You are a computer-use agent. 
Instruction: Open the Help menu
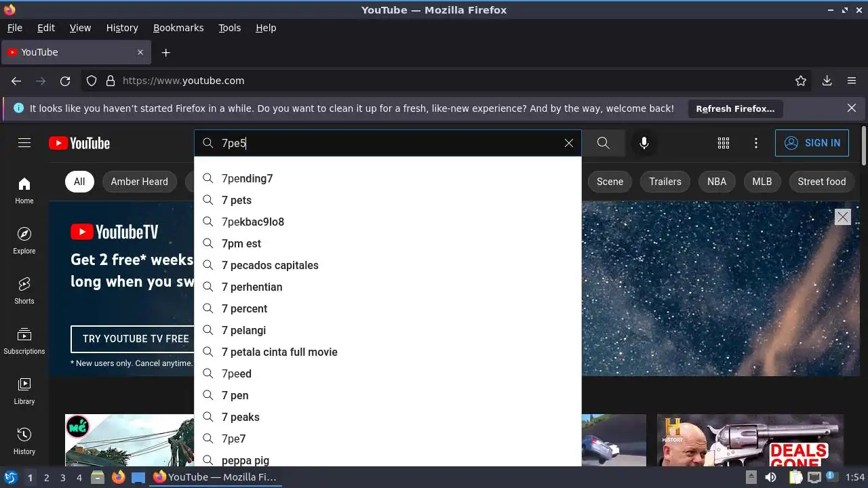click(x=266, y=28)
